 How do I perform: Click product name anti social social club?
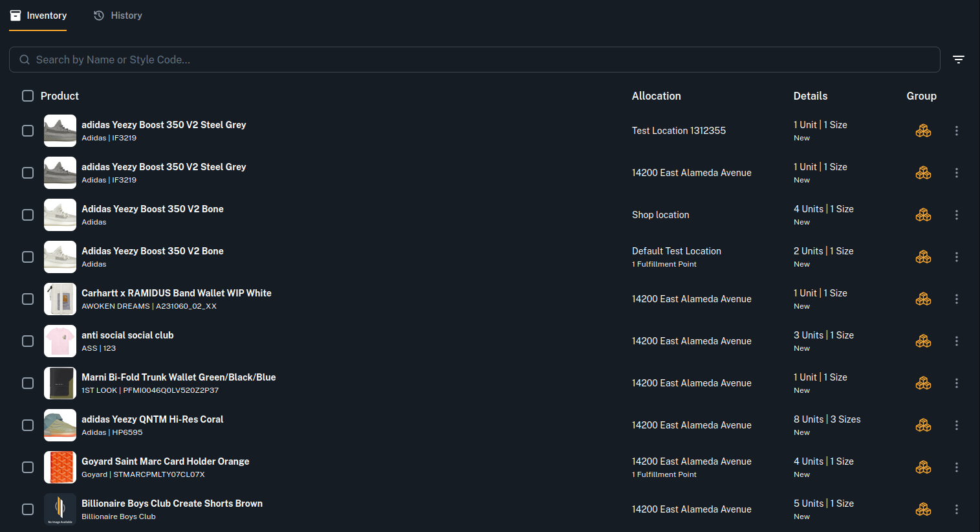(x=127, y=335)
